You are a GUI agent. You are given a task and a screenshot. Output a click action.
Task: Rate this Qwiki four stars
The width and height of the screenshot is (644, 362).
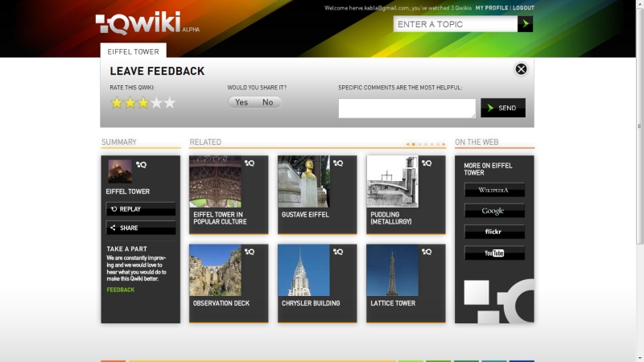pyautogui.click(x=156, y=103)
